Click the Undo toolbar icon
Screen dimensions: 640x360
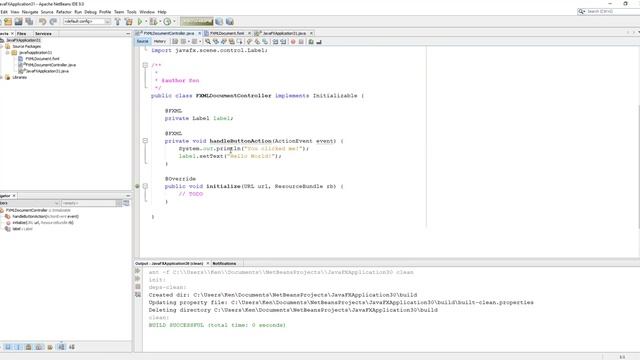point(42,21)
